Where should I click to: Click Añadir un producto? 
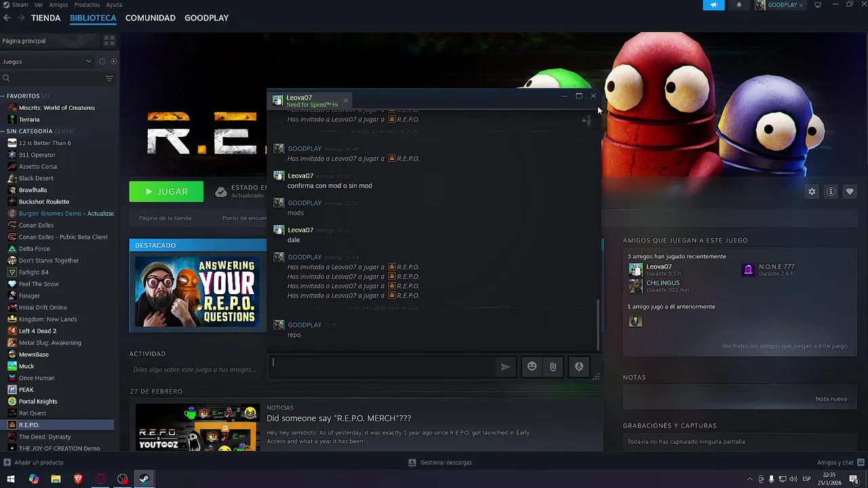point(34,462)
